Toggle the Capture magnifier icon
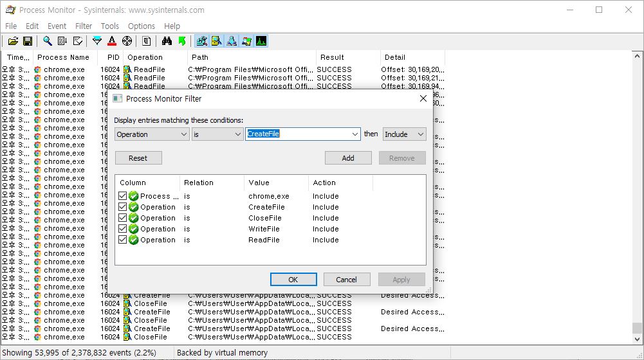The height and width of the screenshot is (360, 644). 48,41
